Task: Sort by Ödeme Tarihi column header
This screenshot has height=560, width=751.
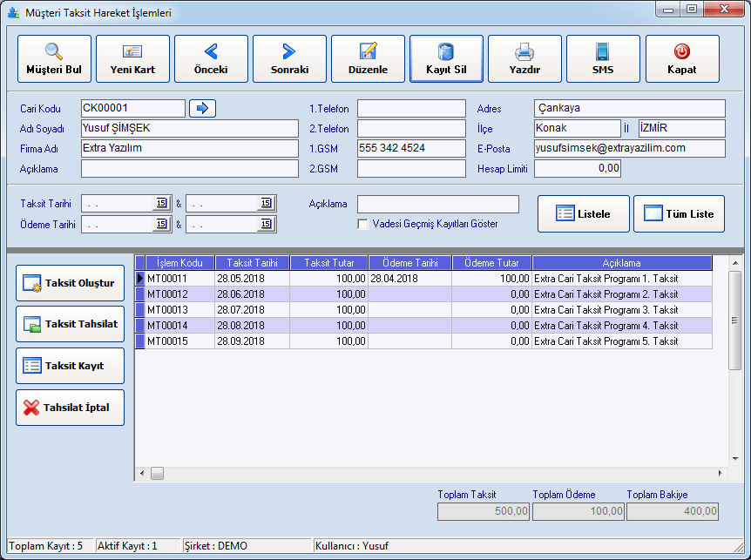Action: coord(410,263)
